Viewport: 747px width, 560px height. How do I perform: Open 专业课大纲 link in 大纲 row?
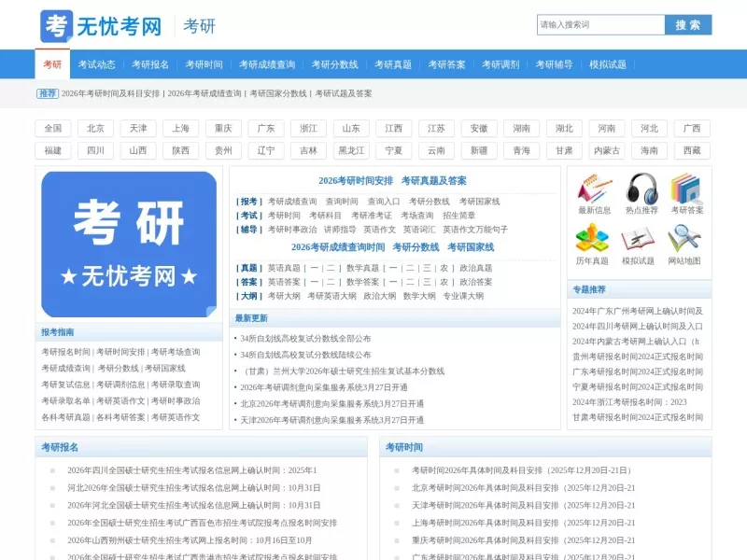pyautogui.click(x=463, y=296)
